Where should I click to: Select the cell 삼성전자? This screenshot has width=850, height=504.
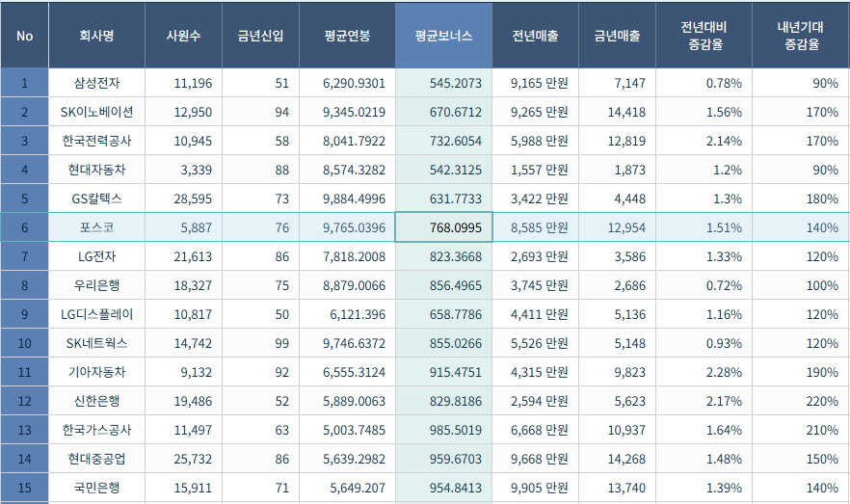(96, 83)
